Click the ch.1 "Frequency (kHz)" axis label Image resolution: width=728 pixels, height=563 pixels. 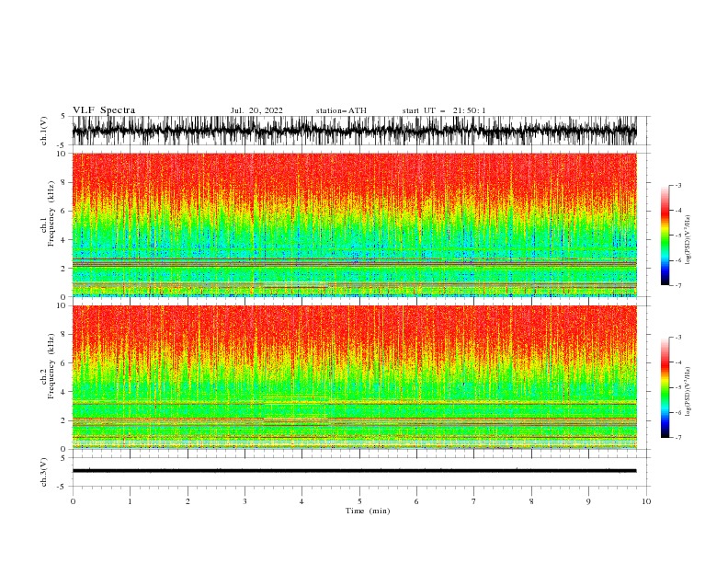point(51,213)
